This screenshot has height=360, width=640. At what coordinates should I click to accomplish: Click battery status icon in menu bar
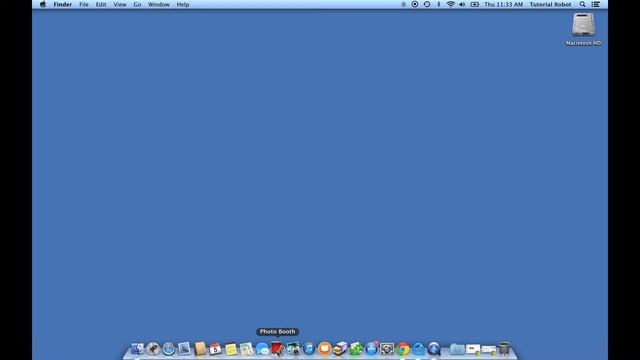pos(475,4)
